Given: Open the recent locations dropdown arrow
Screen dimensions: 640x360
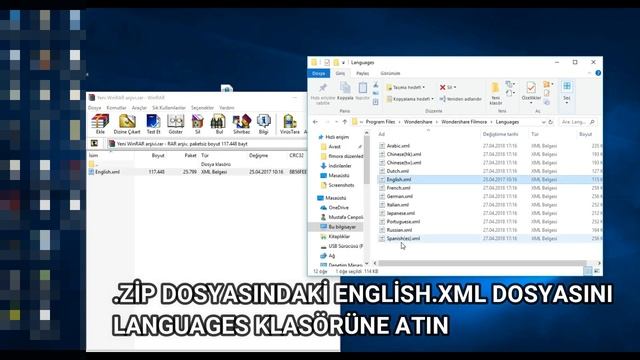Looking at the screenshot, I should coord(336,122).
